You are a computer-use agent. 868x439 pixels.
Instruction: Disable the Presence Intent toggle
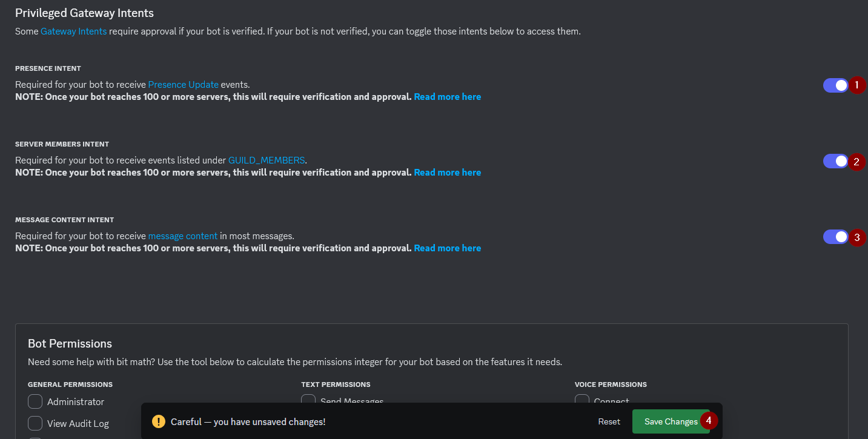(835, 85)
